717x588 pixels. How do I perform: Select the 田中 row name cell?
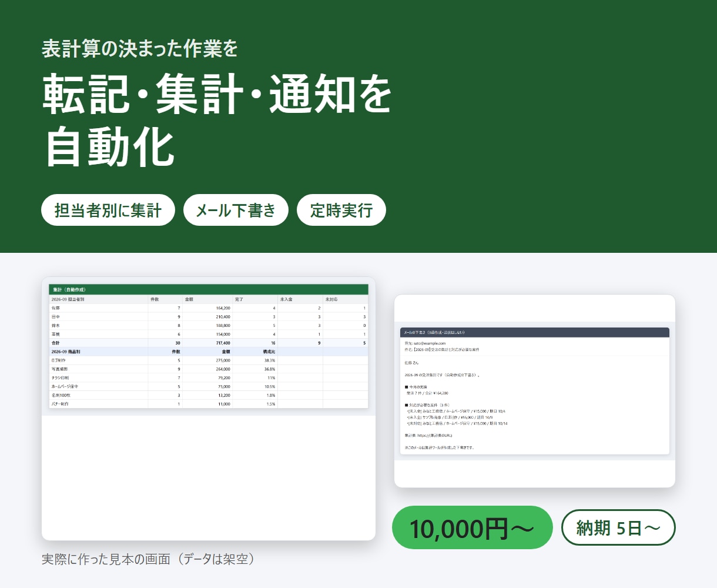[x=99, y=317]
